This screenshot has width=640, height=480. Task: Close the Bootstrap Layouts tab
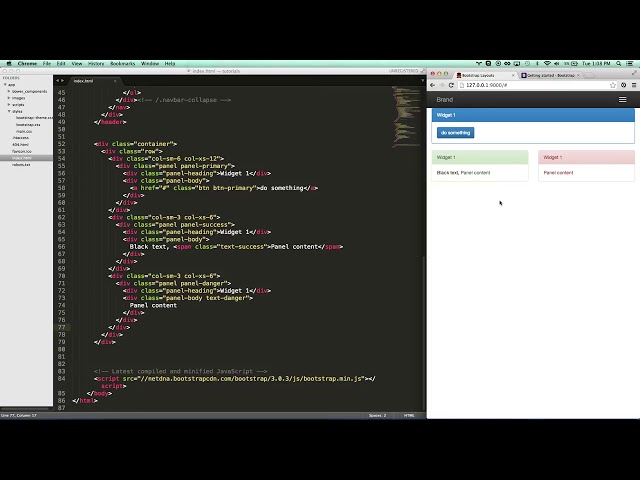tap(513, 76)
